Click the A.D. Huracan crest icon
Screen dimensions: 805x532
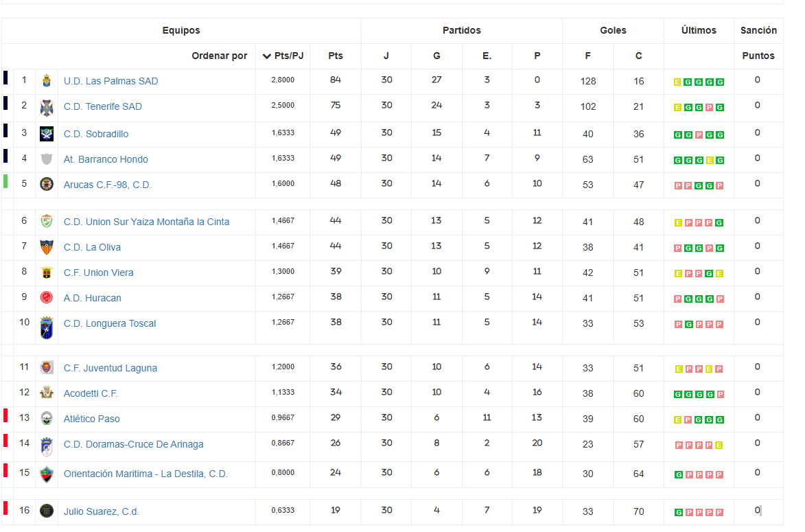pyautogui.click(x=47, y=297)
